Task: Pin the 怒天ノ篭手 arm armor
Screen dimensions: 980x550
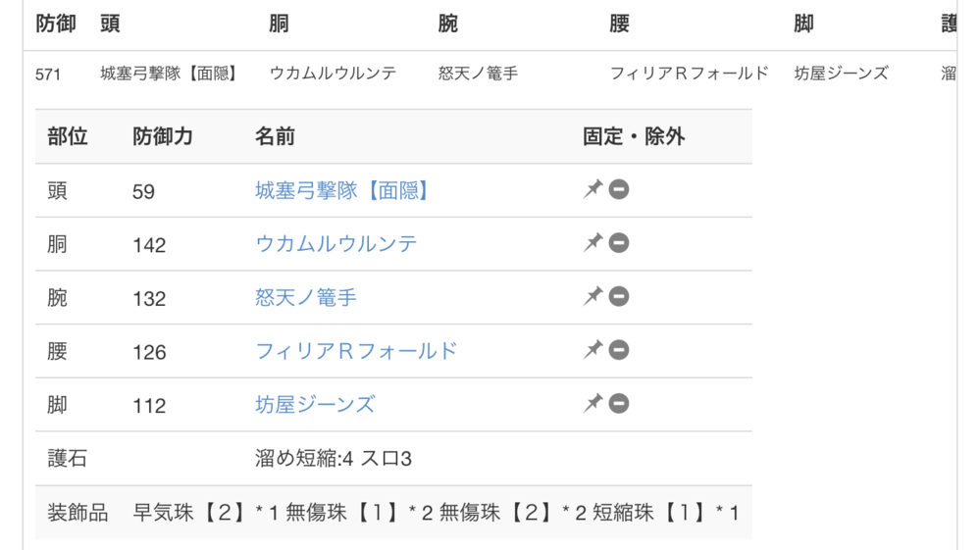Action: [593, 296]
